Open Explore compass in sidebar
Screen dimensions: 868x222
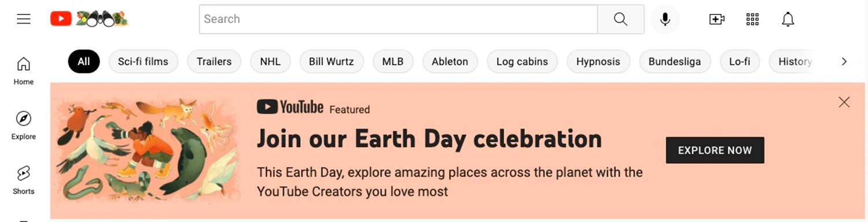[x=24, y=125]
